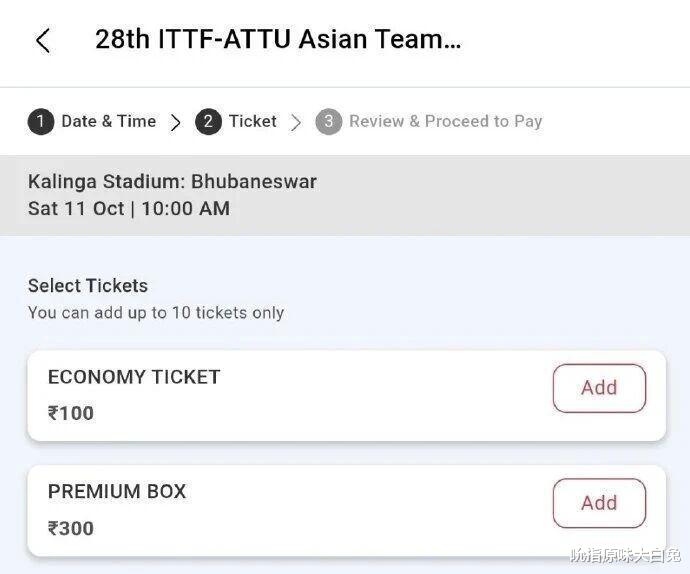Screen dimensions: 690x574
Task: Click Kalinga Stadium: Bhubaneswar venue text
Action: (x=172, y=182)
